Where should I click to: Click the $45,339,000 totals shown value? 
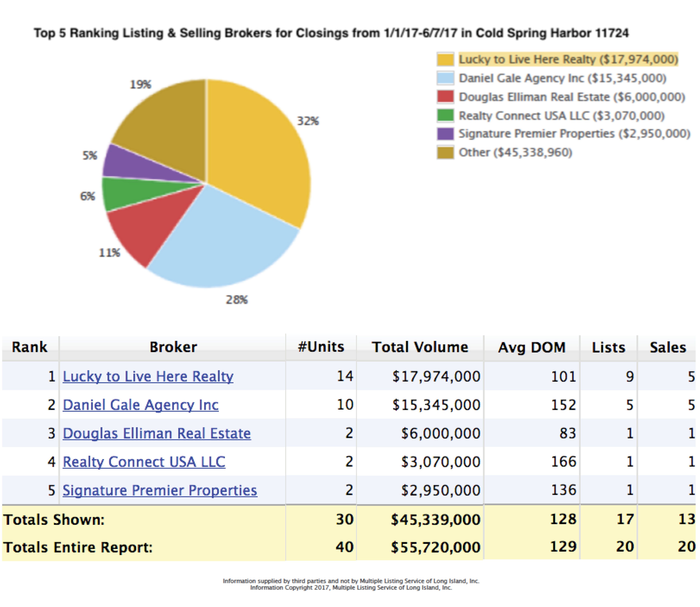436,520
